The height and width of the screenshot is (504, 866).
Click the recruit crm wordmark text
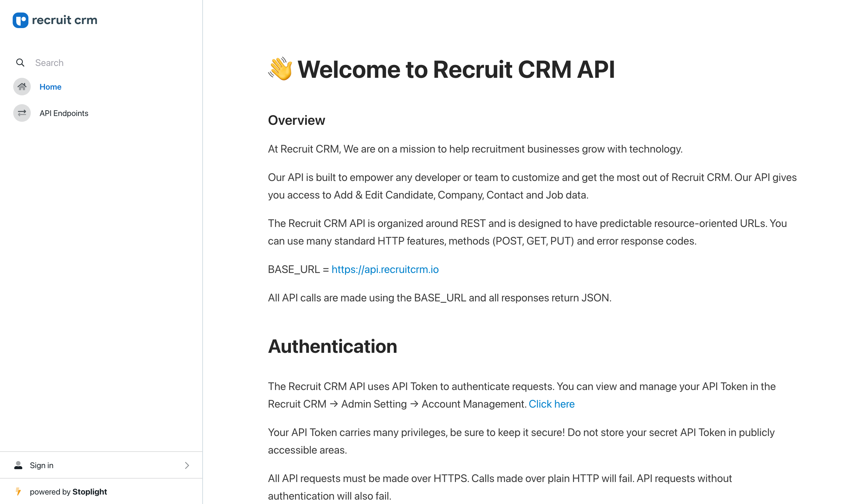point(65,20)
